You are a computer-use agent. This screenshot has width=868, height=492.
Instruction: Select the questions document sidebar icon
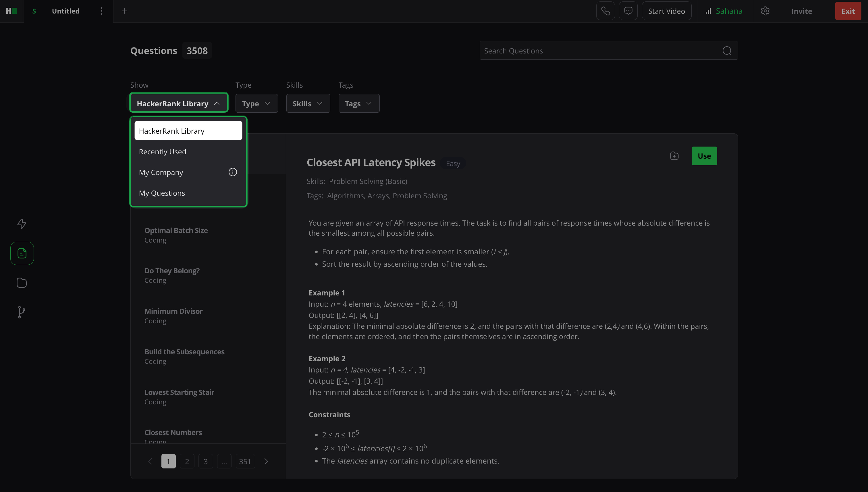22,253
